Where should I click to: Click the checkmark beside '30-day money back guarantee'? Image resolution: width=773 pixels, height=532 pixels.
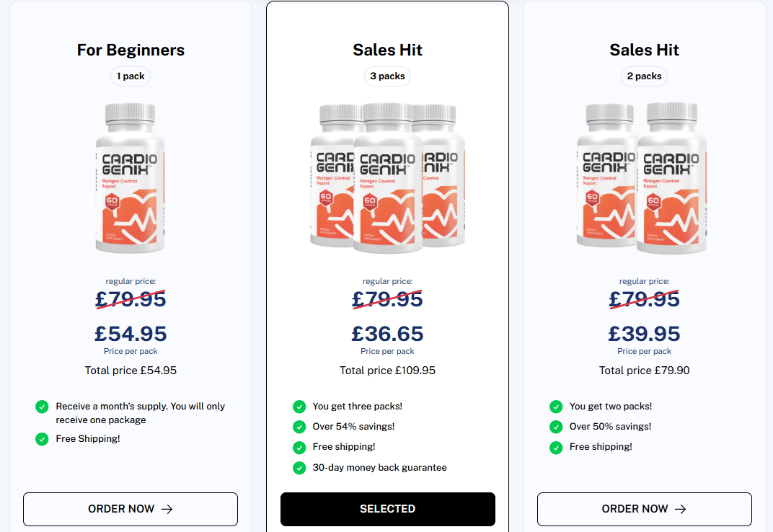(x=299, y=468)
